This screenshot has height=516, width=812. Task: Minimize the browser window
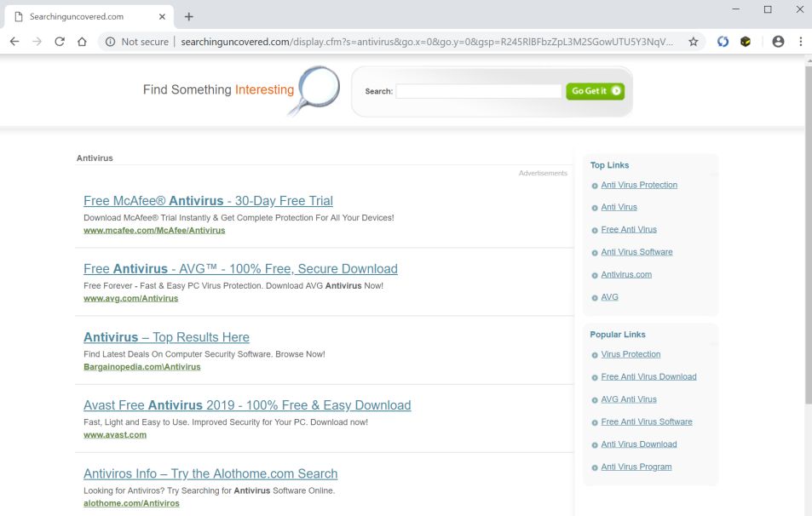click(x=736, y=9)
